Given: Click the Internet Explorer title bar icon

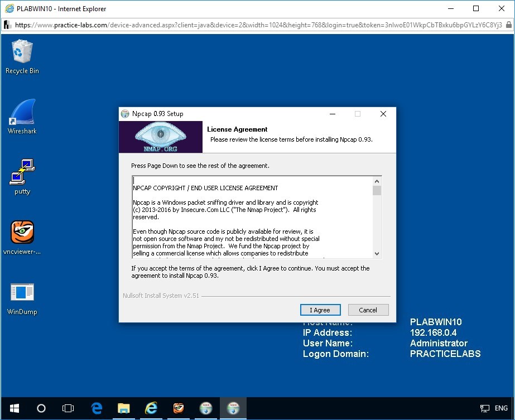Looking at the screenshot, I should click(9, 8).
